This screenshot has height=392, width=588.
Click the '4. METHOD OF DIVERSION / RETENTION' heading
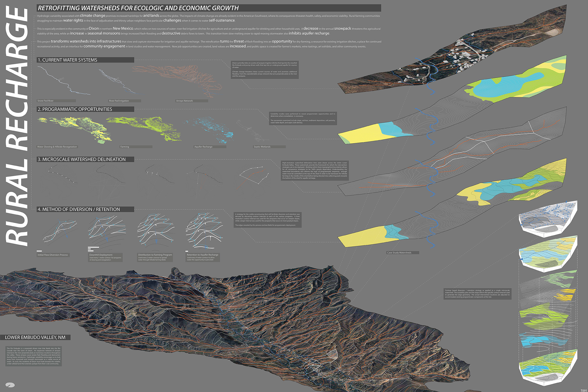coord(79,209)
